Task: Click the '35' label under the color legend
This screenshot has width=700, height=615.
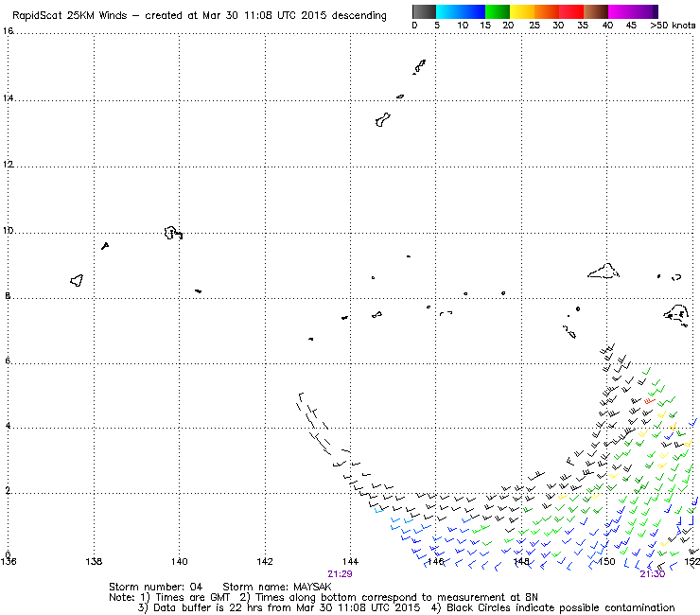Action: (583, 26)
